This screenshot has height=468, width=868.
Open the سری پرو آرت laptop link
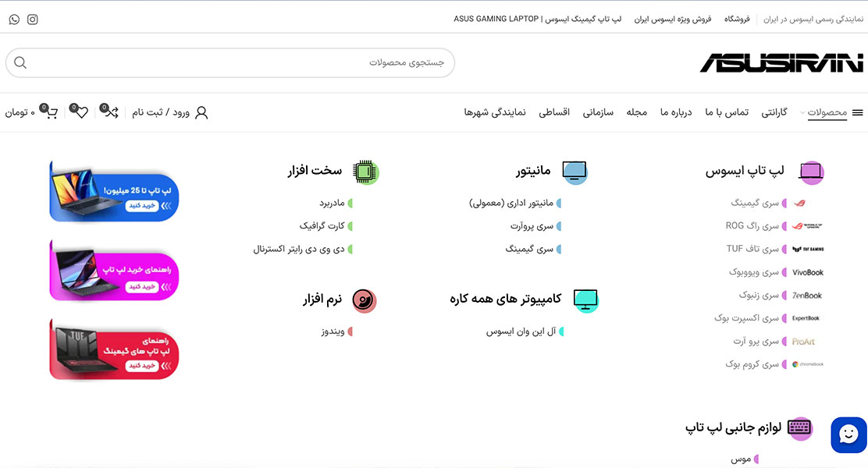point(756,342)
